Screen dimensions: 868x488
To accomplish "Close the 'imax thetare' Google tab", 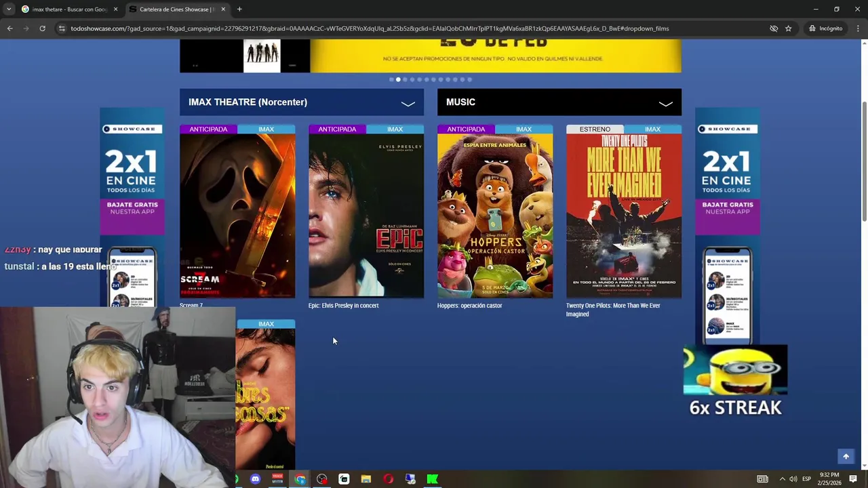I will click(115, 9).
